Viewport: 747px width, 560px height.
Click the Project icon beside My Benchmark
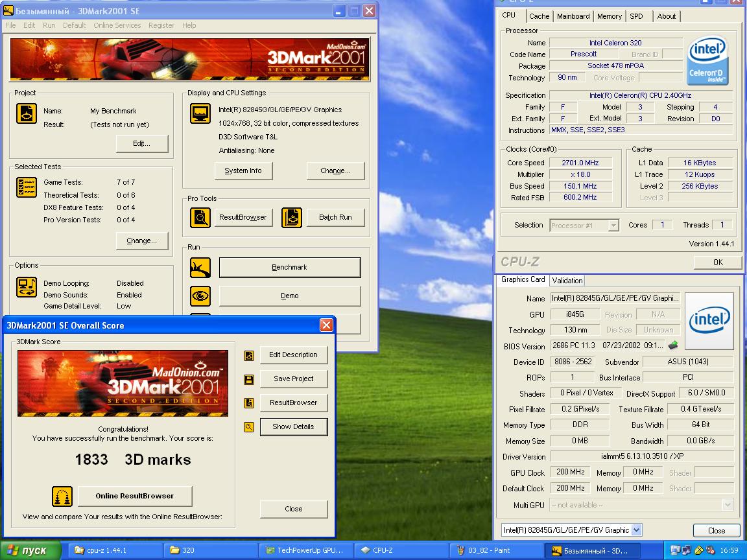(26, 114)
